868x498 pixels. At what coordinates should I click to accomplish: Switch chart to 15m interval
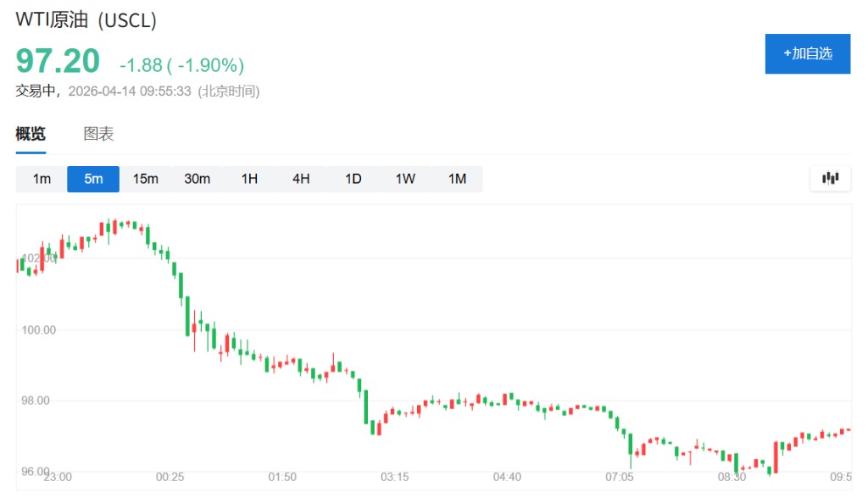click(x=145, y=179)
